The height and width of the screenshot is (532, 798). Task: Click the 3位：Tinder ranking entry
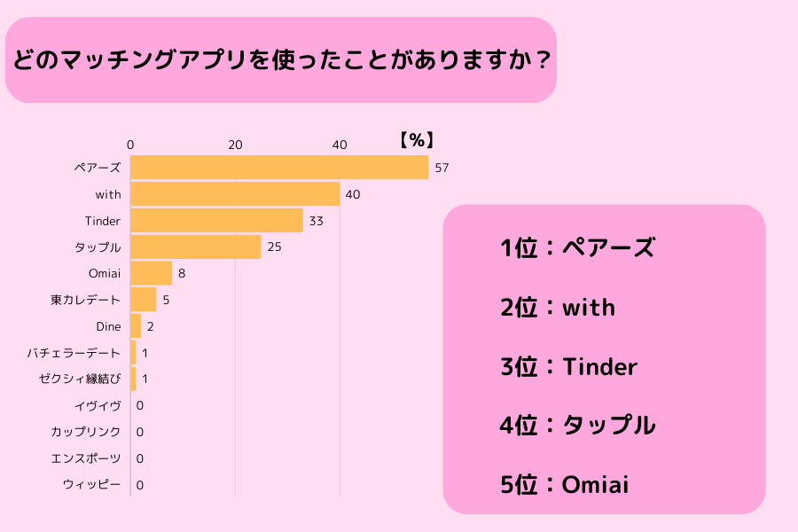click(568, 366)
